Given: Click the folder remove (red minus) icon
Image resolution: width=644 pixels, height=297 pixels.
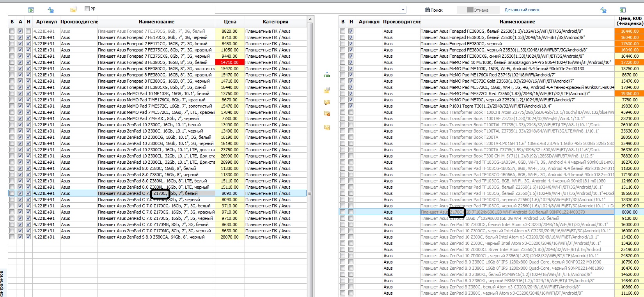Looking at the screenshot, I should point(327,114).
